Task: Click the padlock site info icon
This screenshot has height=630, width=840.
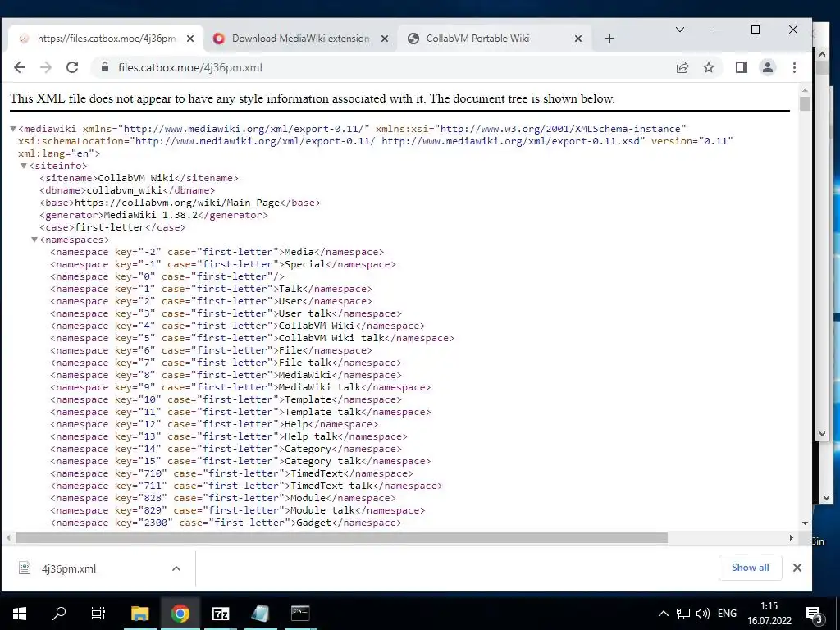Action: pos(105,67)
